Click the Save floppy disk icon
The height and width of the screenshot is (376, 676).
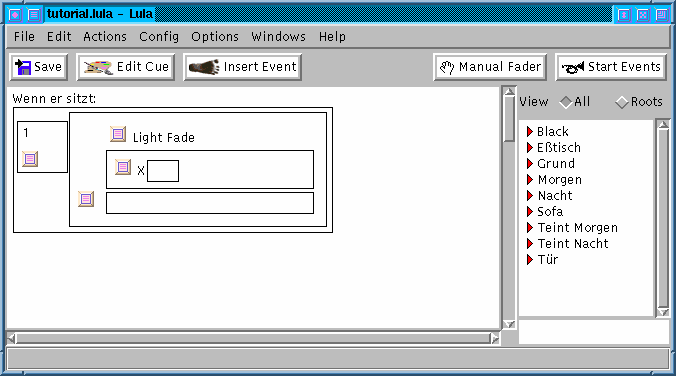coord(23,67)
